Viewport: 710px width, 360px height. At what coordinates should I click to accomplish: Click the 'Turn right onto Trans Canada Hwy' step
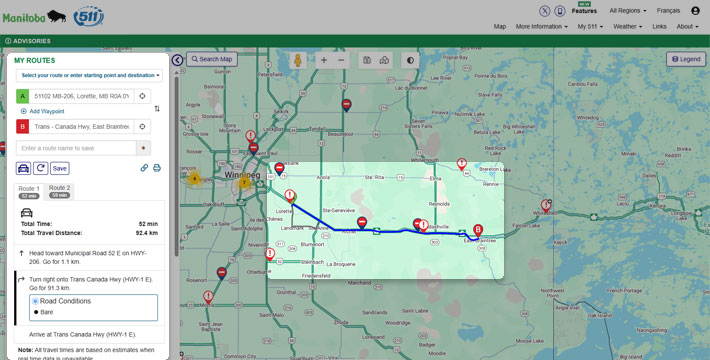click(x=90, y=284)
